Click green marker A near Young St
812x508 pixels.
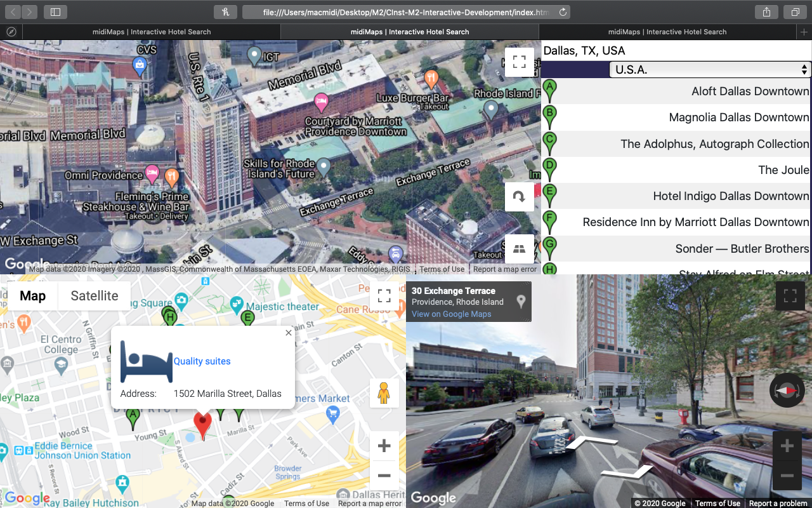(132, 418)
